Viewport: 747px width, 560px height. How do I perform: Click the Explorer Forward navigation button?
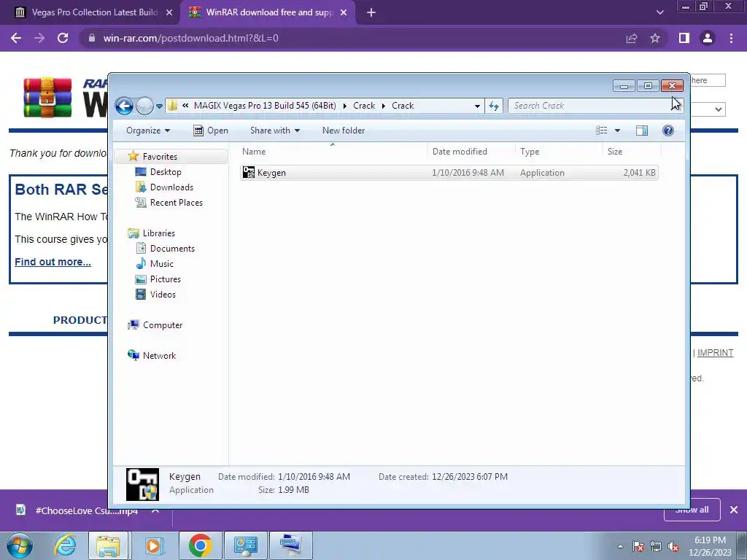pyautogui.click(x=144, y=106)
